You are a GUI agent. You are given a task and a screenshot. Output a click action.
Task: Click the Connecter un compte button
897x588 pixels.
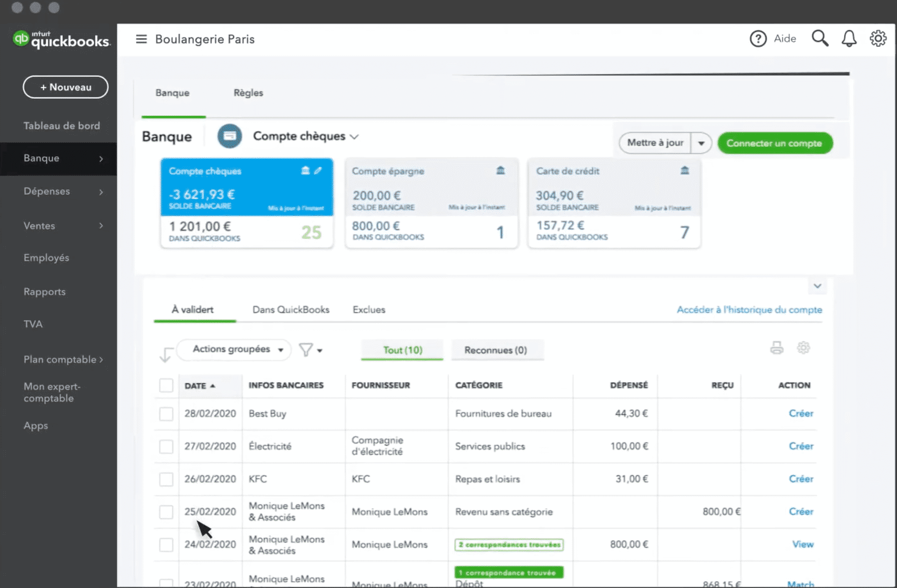(775, 142)
